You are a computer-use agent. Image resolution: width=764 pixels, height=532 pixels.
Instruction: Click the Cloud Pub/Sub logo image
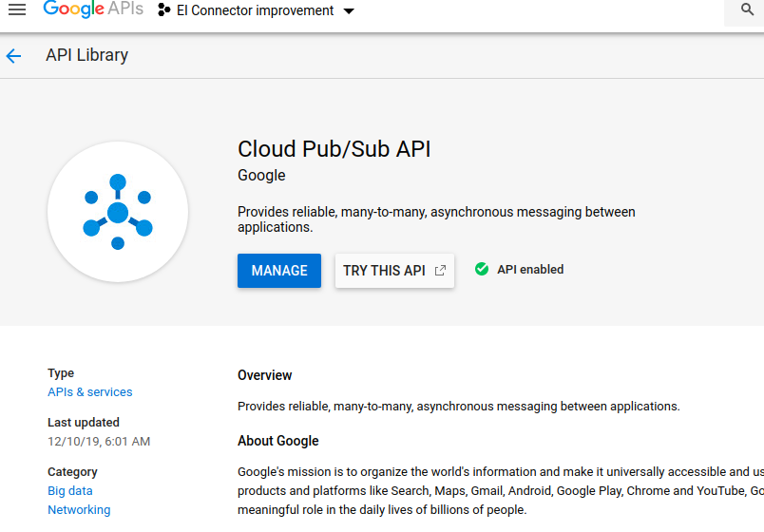(118, 212)
